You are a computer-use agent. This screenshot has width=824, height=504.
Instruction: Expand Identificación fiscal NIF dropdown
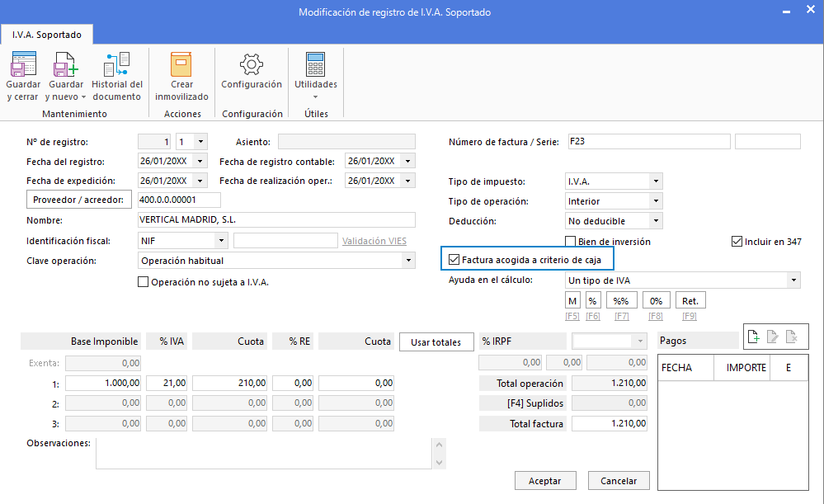coord(221,241)
